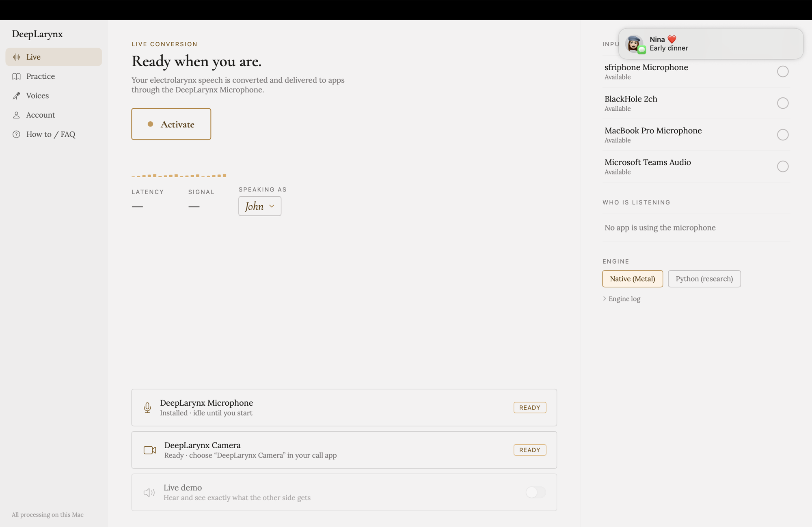Click the DeepLarynx Microphone row mic icon
This screenshot has height=527, width=812.
pyautogui.click(x=147, y=408)
